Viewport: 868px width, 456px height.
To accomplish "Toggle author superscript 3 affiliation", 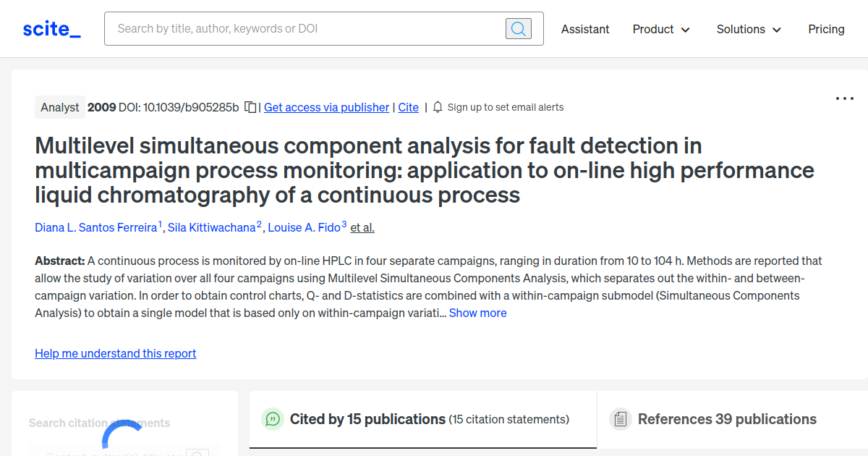I will point(344,223).
